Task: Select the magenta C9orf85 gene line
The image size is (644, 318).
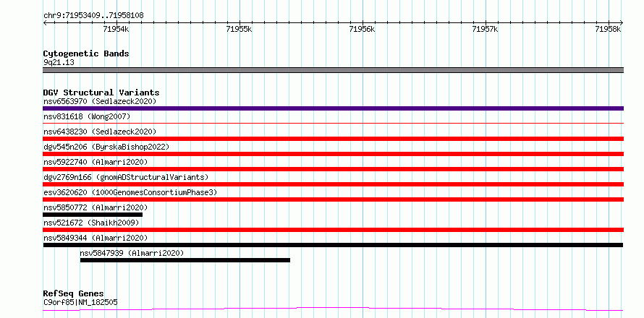Action: [333, 309]
